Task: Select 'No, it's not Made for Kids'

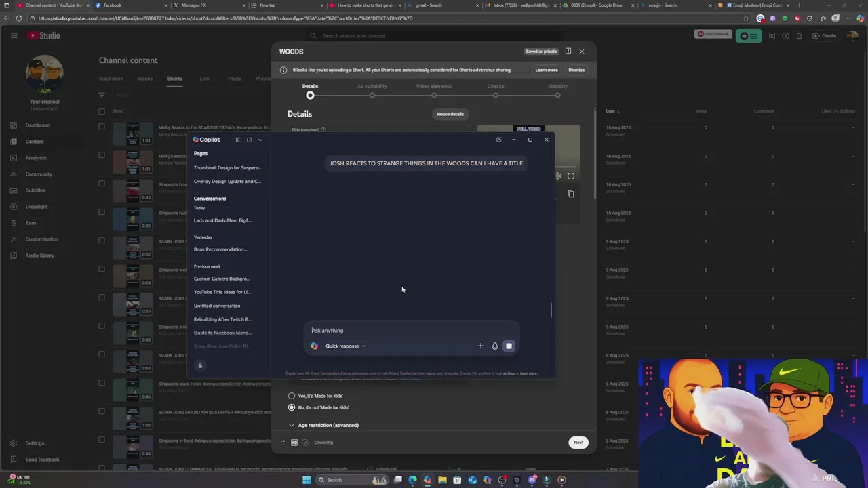Action: click(292, 407)
